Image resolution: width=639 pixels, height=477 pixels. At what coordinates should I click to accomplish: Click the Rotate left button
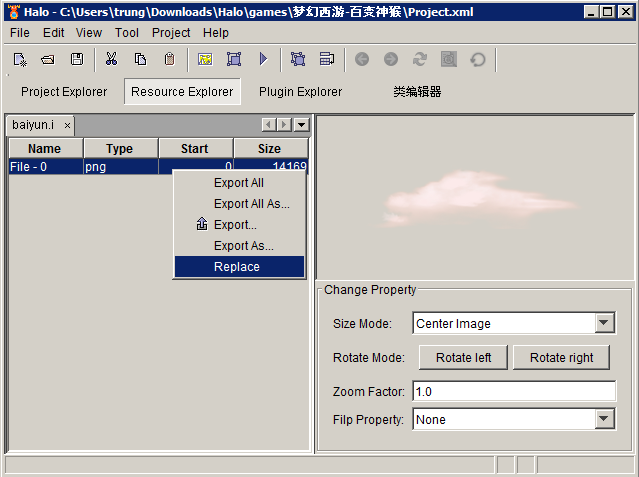click(463, 358)
